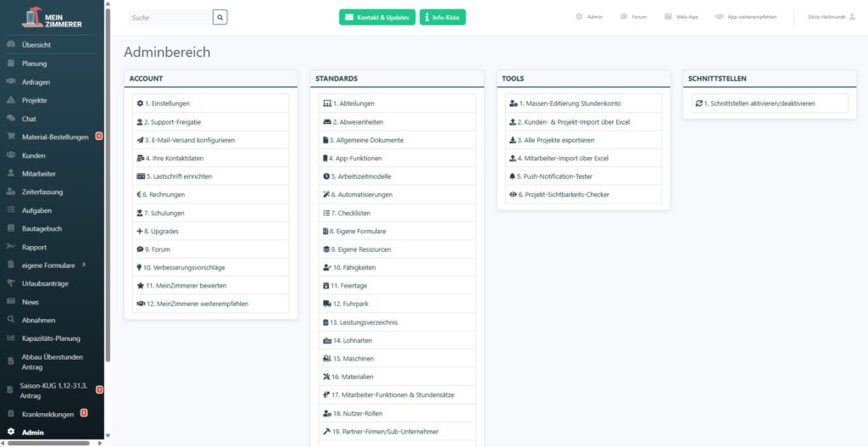Select Bautagebuch from the sidebar
This screenshot has height=447, width=868.
click(x=42, y=228)
